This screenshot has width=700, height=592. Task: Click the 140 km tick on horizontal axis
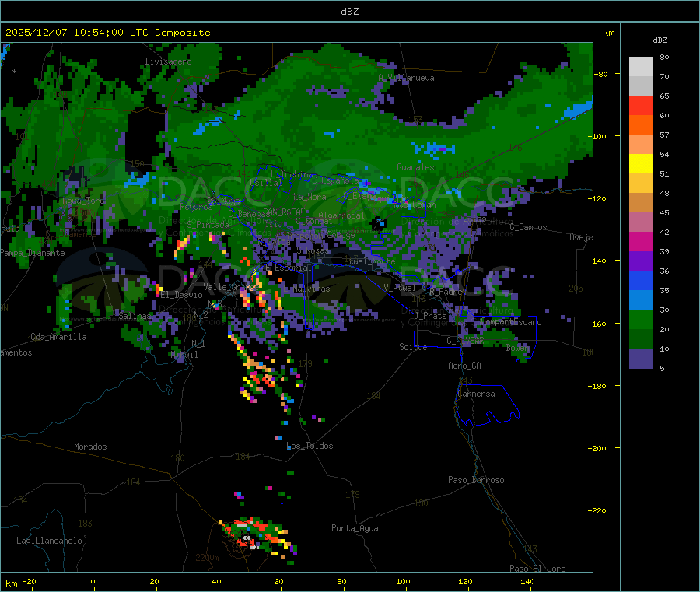coord(527,581)
